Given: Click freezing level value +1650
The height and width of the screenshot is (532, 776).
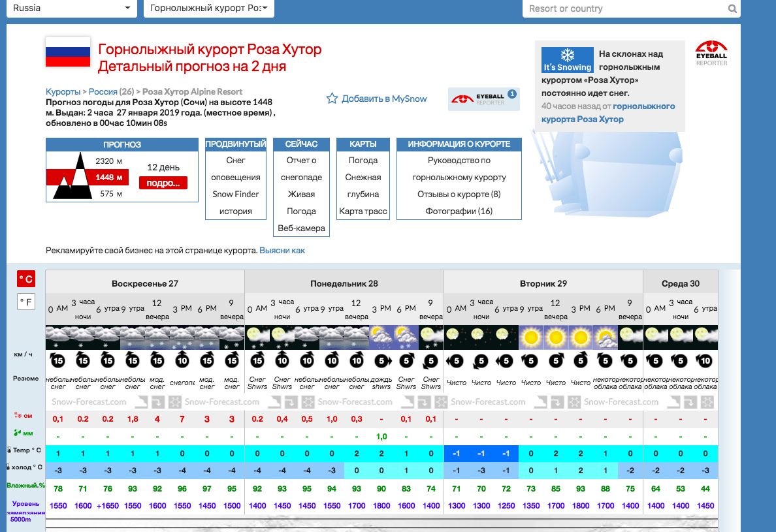Looking at the screenshot, I should (x=107, y=506).
